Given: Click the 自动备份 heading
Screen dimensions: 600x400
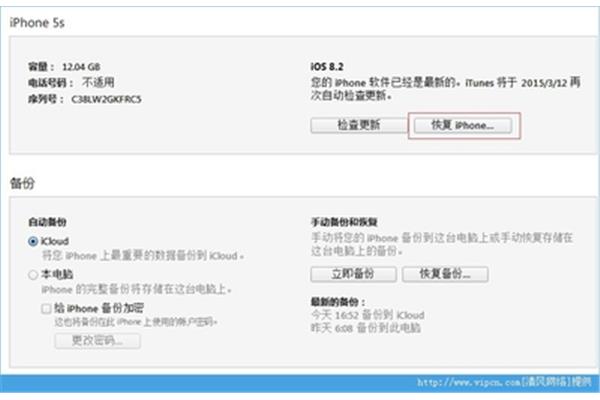Looking at the screenshot, I should (x=47, y=222).
